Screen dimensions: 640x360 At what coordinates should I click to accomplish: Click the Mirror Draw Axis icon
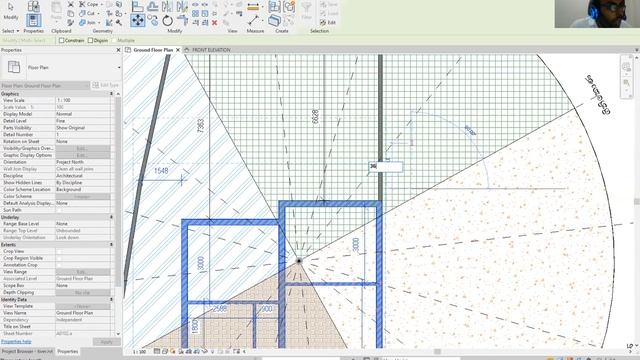click(182, 6)
